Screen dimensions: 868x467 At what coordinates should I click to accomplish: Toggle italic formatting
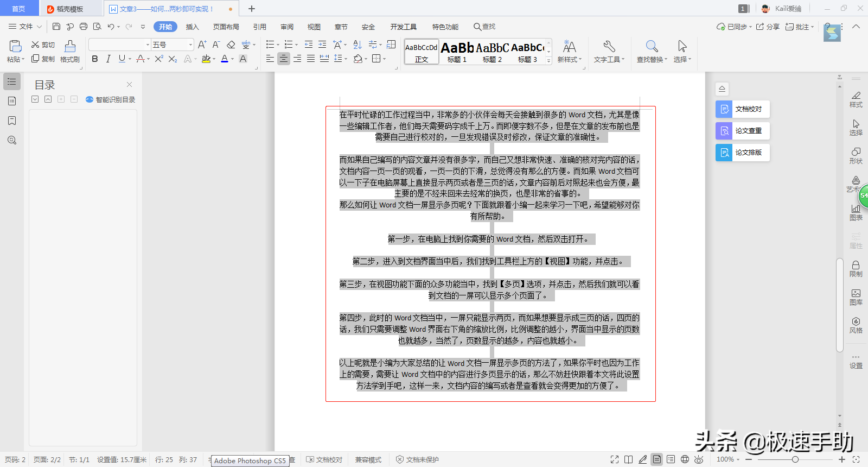point(108,59)
